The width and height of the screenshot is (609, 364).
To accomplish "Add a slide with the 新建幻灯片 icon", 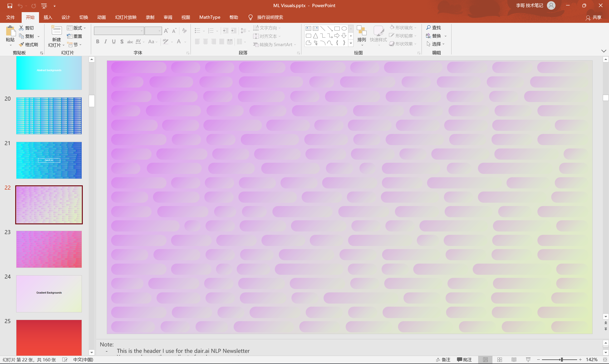I will pyautogui.click(x=56, y=30).
